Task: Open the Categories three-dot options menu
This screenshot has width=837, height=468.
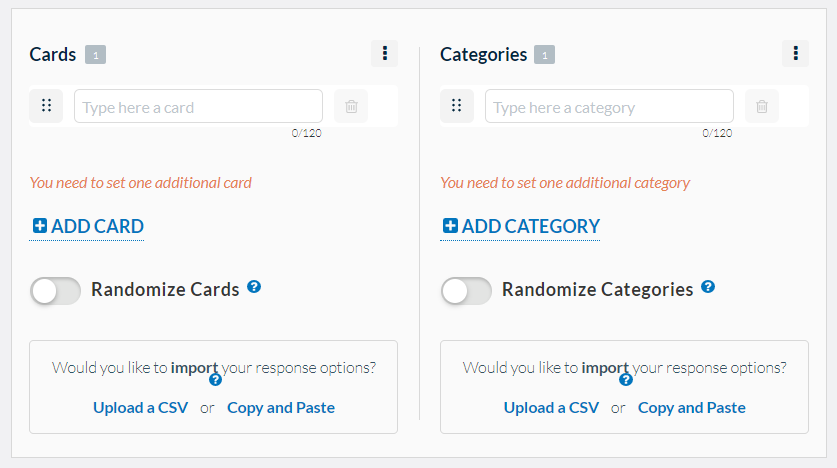Action: point(795,54)
